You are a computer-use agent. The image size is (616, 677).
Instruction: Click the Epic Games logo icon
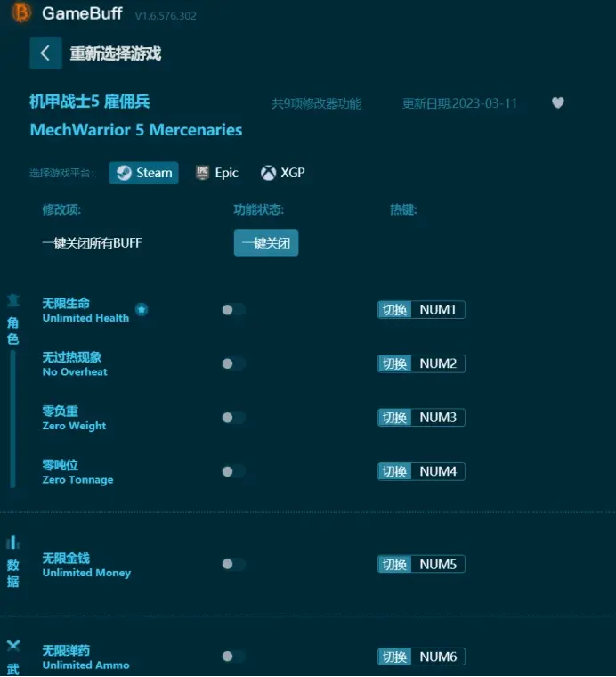[x=202, y=173]
